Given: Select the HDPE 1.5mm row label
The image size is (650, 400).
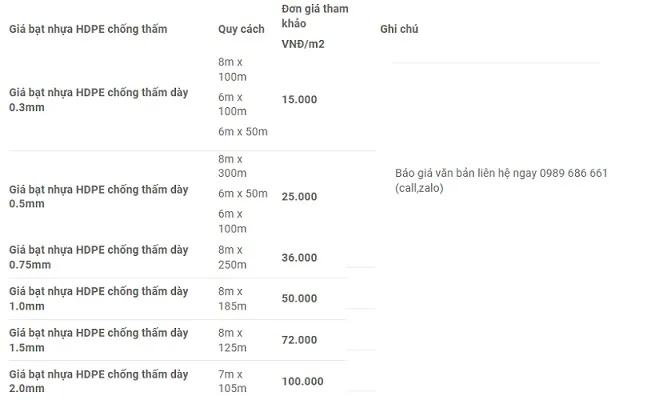Looking at the screenshot, I should click(x=98, y=339).
